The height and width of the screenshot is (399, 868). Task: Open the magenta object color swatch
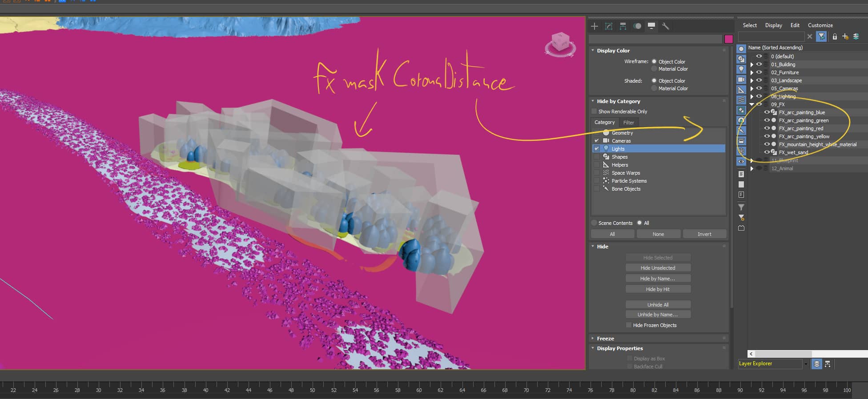(728, 39)
